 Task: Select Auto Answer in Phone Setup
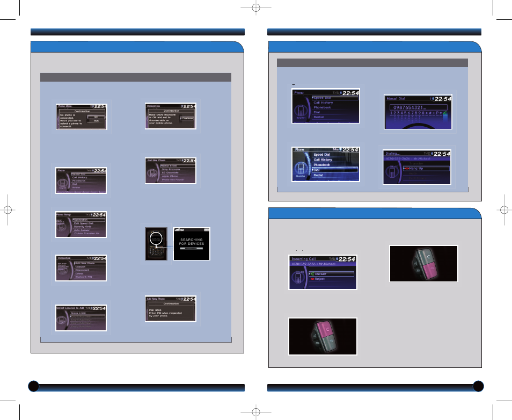(x=82, y=230)
